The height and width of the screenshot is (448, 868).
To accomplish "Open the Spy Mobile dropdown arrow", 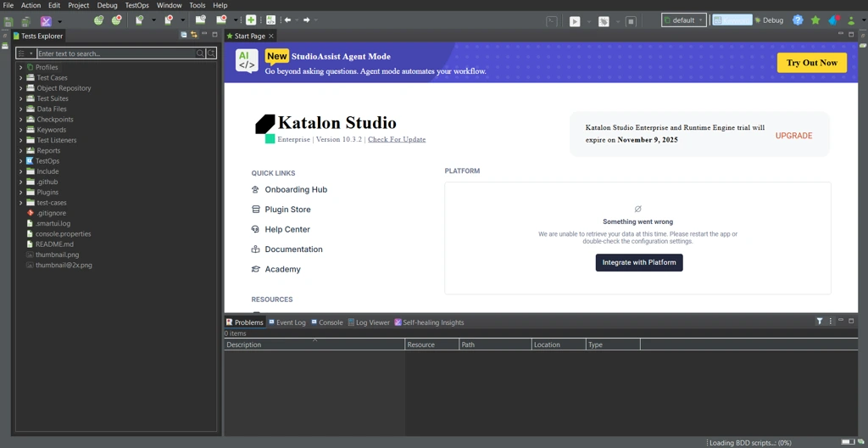I will [154, 20].
